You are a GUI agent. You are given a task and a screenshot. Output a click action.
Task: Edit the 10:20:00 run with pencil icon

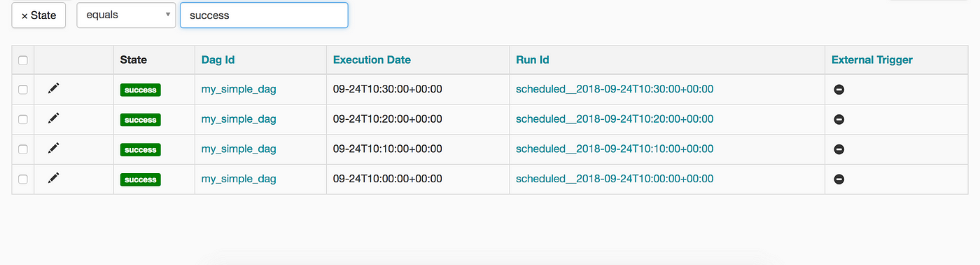click(54, 118)
